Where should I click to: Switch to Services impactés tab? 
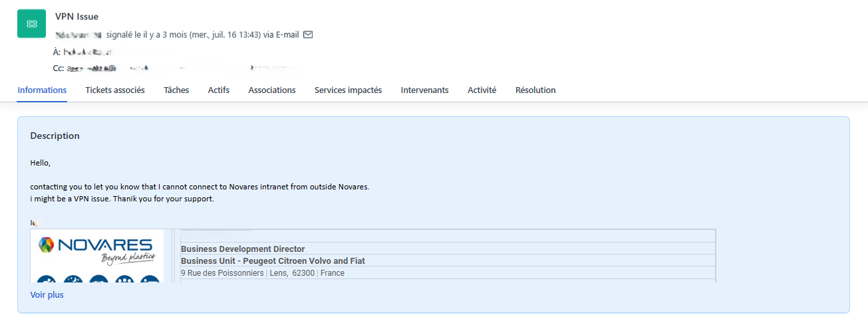348,90
